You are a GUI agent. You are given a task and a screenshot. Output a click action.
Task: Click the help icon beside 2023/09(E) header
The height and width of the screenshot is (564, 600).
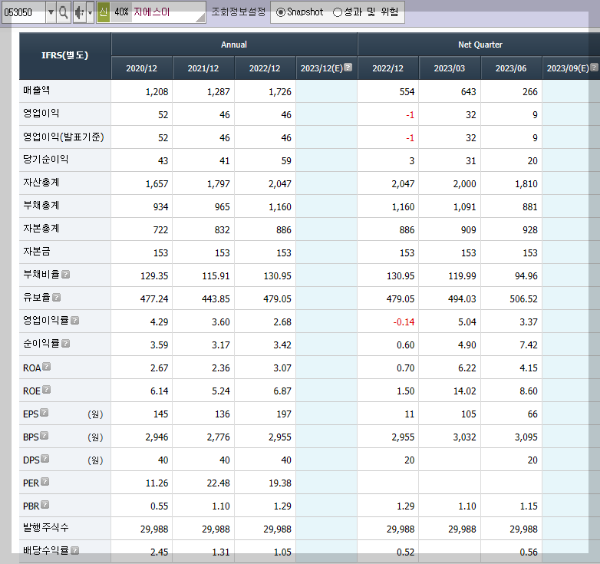594,67
